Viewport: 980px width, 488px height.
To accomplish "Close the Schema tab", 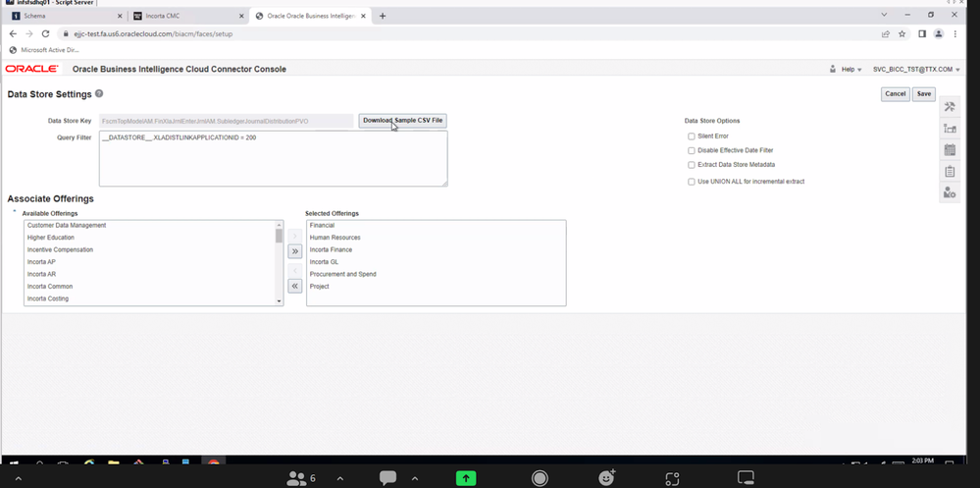I will pos(120,16).
